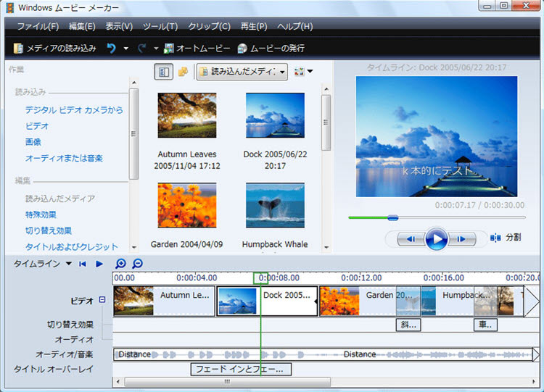Select the 斜... transition on the timeline

408,325
